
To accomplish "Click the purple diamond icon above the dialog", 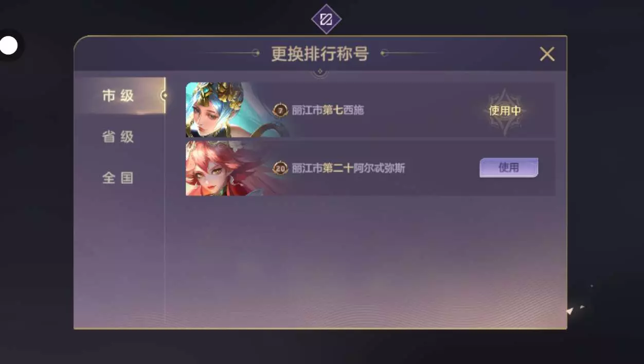I will [x=326, y=20].
